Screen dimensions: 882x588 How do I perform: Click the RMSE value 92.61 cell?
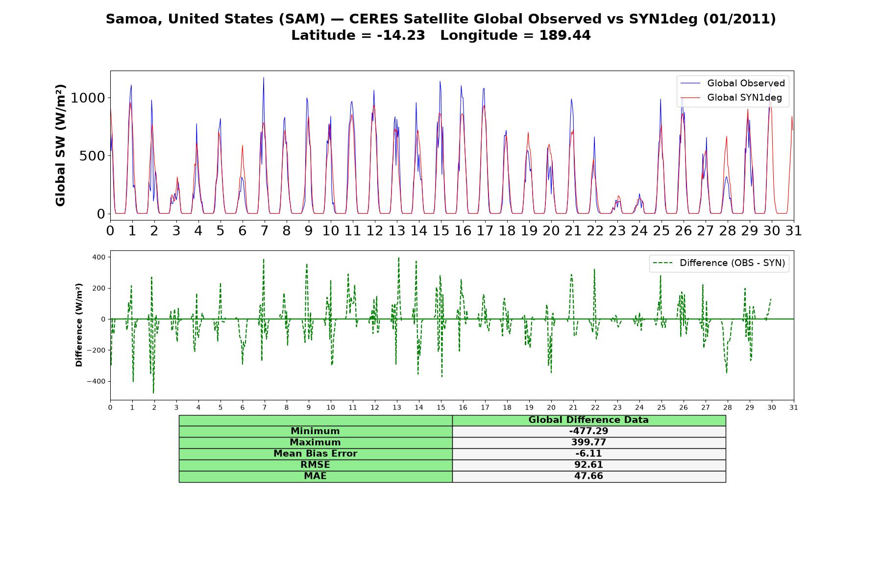click(589, 465)
